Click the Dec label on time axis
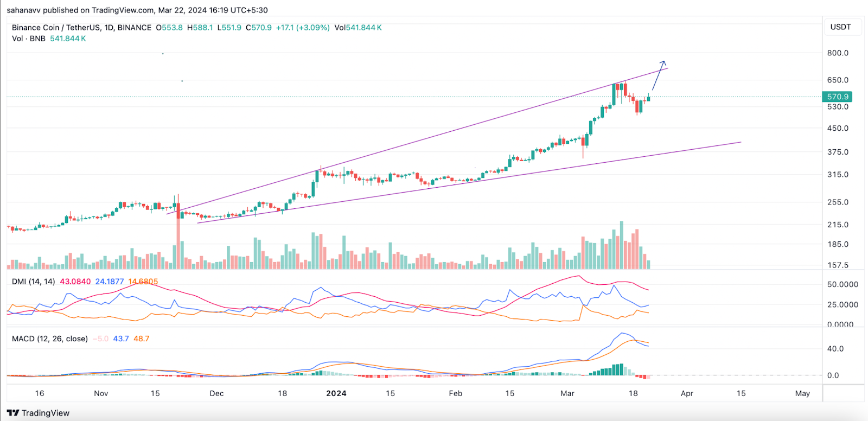The height and width of the screenshot is (421, 868). pos(216,393)
